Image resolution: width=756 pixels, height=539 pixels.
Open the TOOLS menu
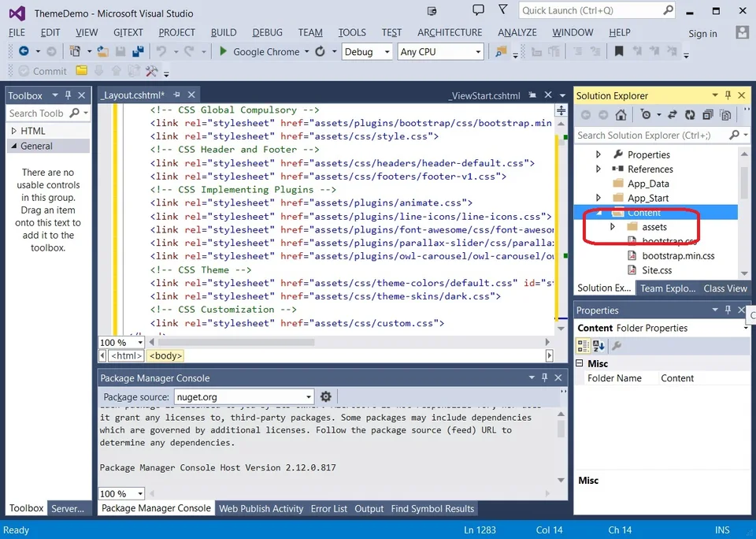352,32
